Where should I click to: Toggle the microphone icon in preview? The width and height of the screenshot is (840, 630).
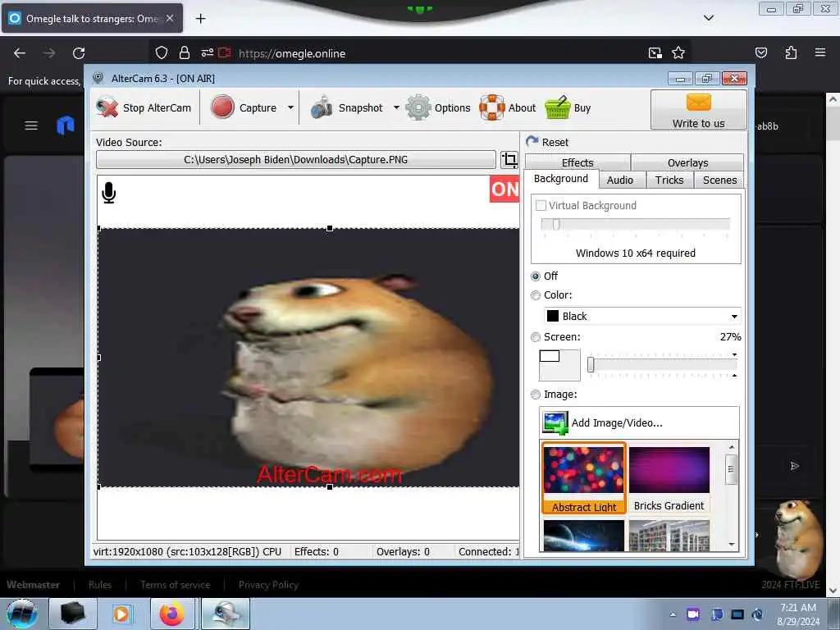(109, 193)
